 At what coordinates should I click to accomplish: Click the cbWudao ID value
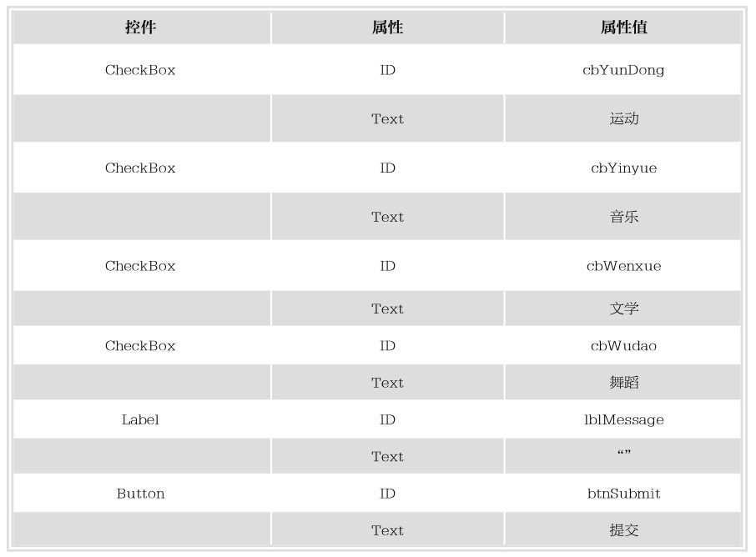pos(623,345)
